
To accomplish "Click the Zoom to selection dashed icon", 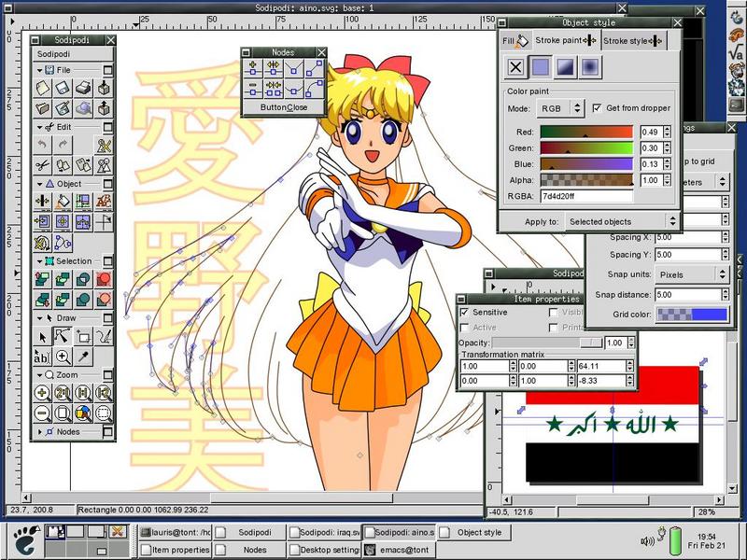I will tap(104, 413).
